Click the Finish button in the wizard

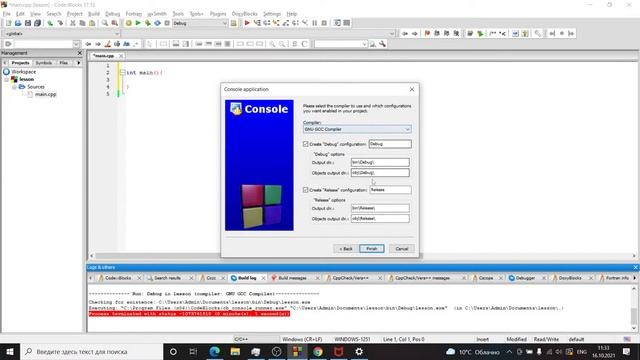click(x=371, y=249)
